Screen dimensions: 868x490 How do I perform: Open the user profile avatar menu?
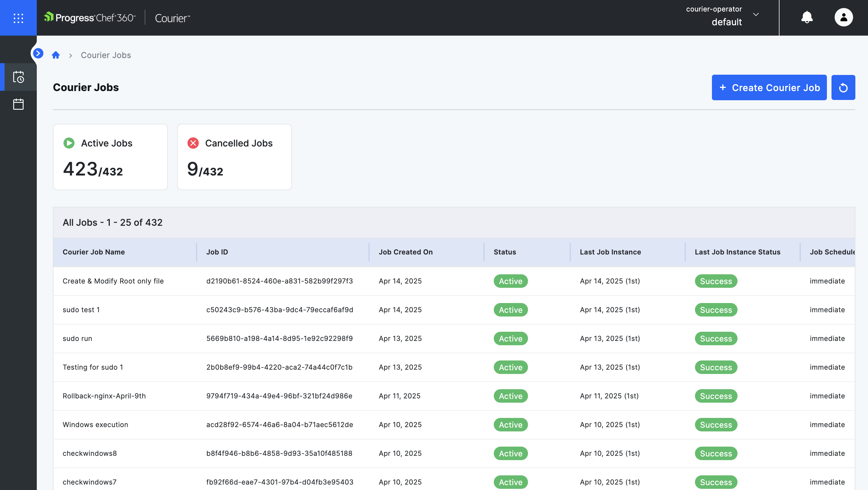(843, 18)
